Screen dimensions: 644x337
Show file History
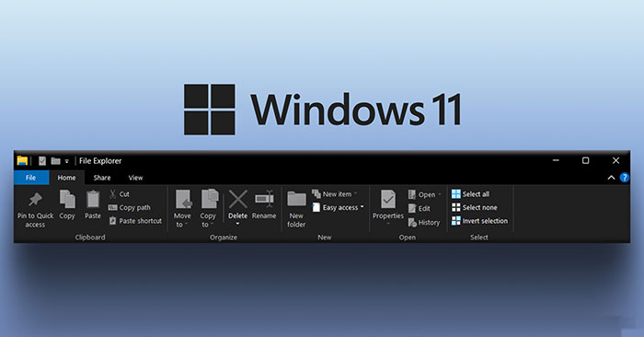click(x=424, y=222)
